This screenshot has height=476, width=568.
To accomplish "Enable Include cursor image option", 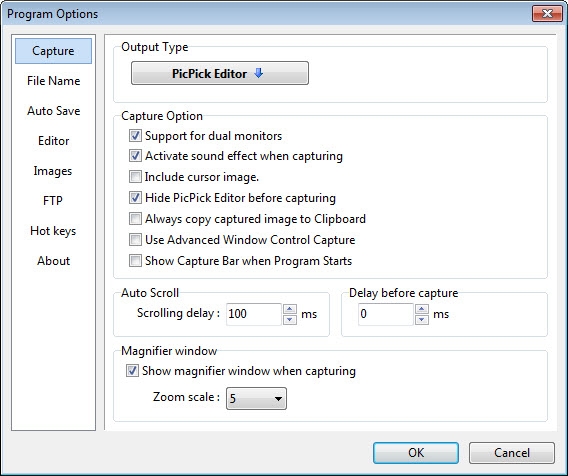I will pos(135,177).
